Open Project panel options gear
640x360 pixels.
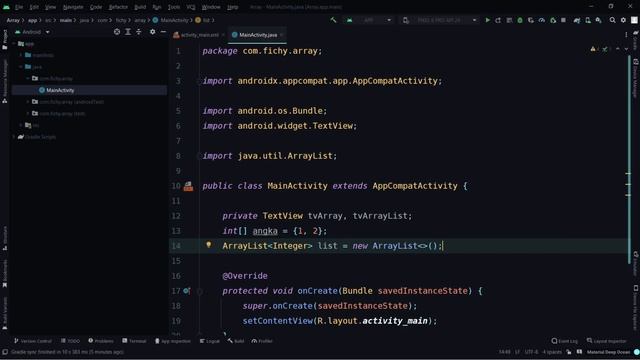(x=152, y=31)
